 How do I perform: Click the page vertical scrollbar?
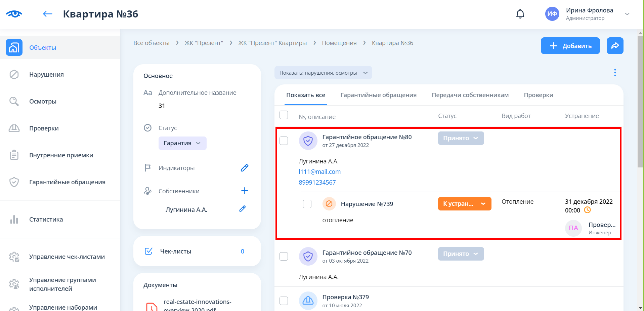coord(640,101)
